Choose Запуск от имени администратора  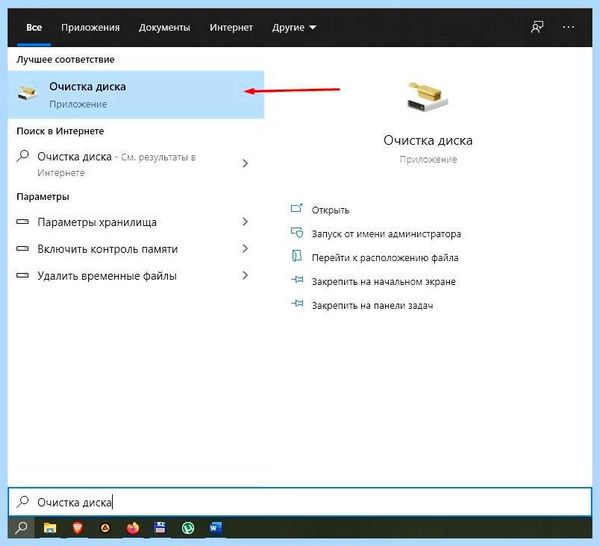386,234
